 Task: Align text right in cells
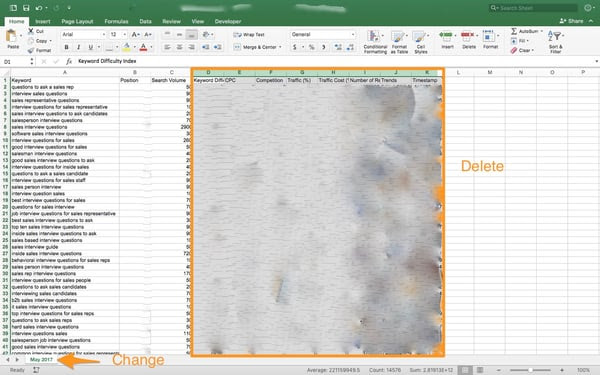pyautogui.click(x=192, y=47)
